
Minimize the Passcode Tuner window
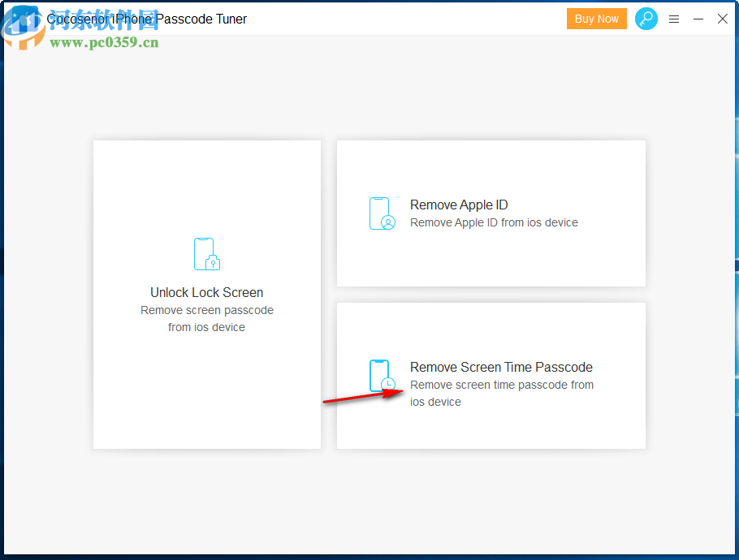pos(698,19)
